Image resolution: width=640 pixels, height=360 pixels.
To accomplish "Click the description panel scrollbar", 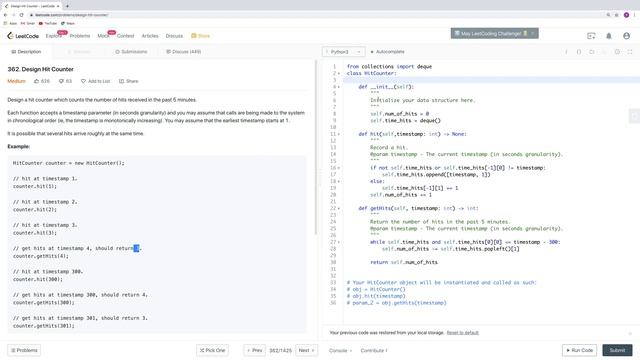I will (x=316, y=148).
